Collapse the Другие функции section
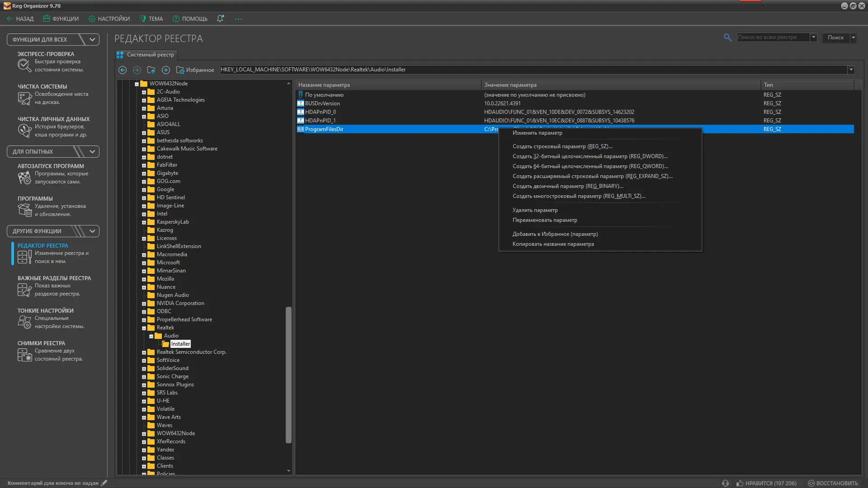The height and width of the screenshot is (488, 868). pyautogui.click(x=92, y=231)
